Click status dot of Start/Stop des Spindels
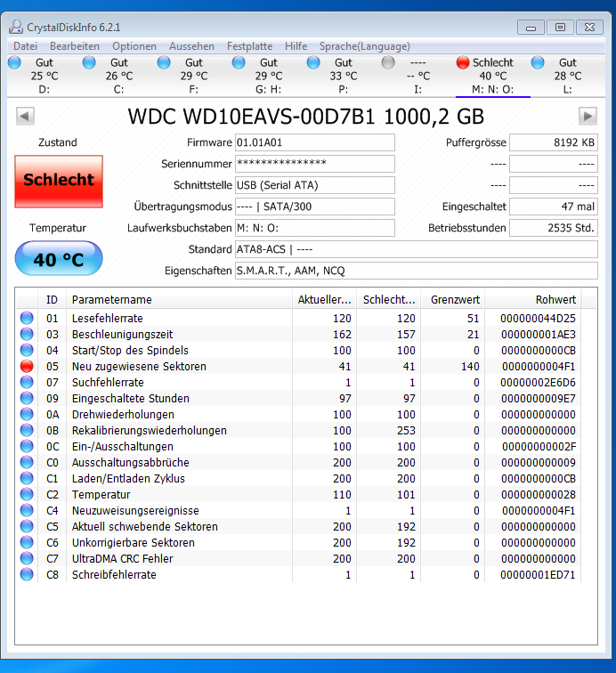Screen dimensions: 616x673 click(x=27, y=350)
